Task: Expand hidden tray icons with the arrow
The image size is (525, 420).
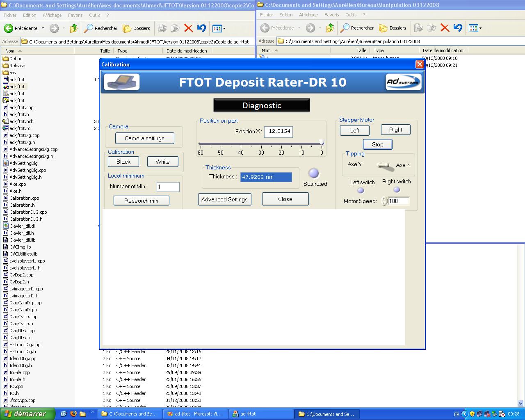Action: (x=464, y=414)
